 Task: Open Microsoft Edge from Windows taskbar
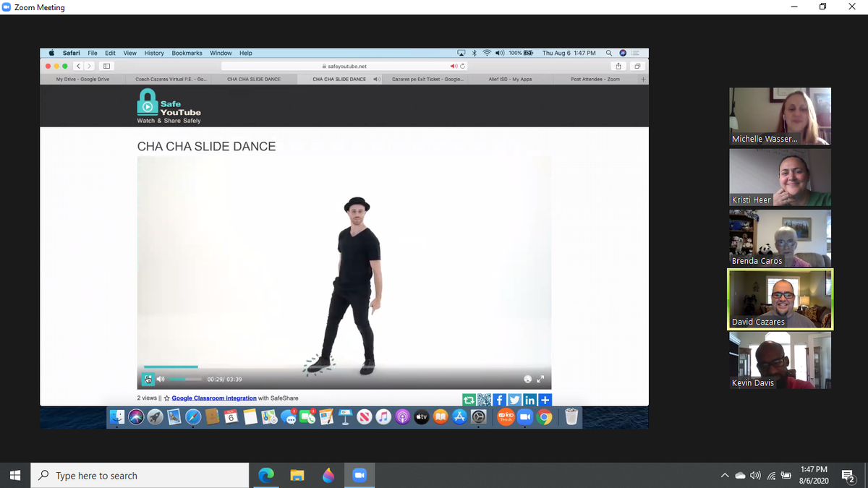267,475
